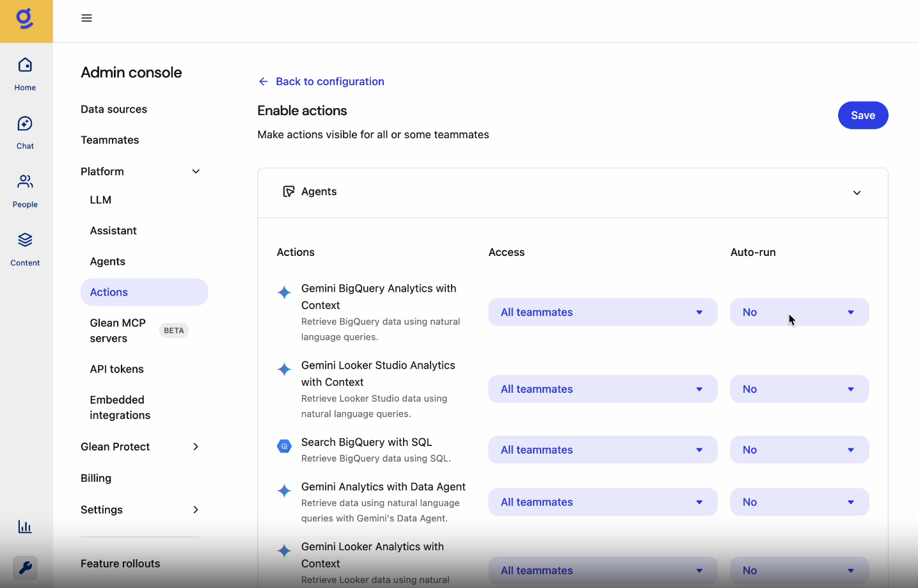Click Gemini Looker Studio sparkle icon
This screenshot has width=918, height=588.
[284, 369]
